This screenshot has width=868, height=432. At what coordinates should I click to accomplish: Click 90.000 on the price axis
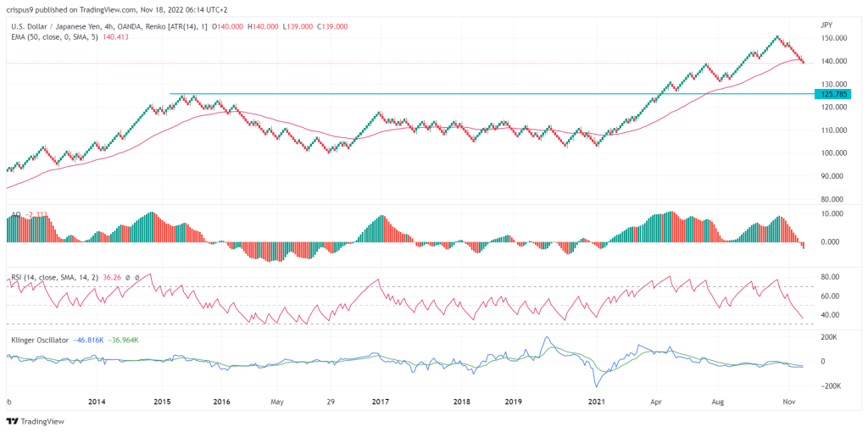click(832, 176)
